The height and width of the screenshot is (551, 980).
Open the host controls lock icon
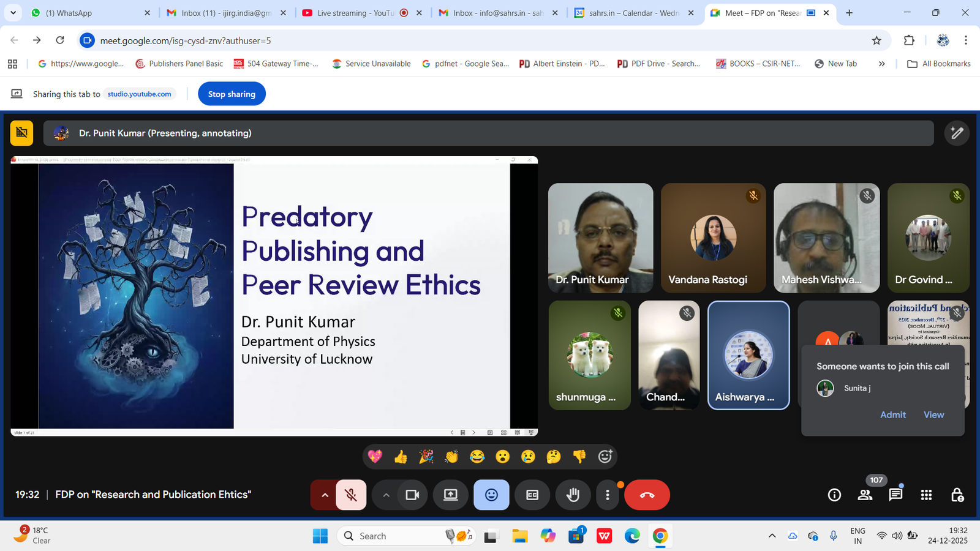(x=957, y=495)
